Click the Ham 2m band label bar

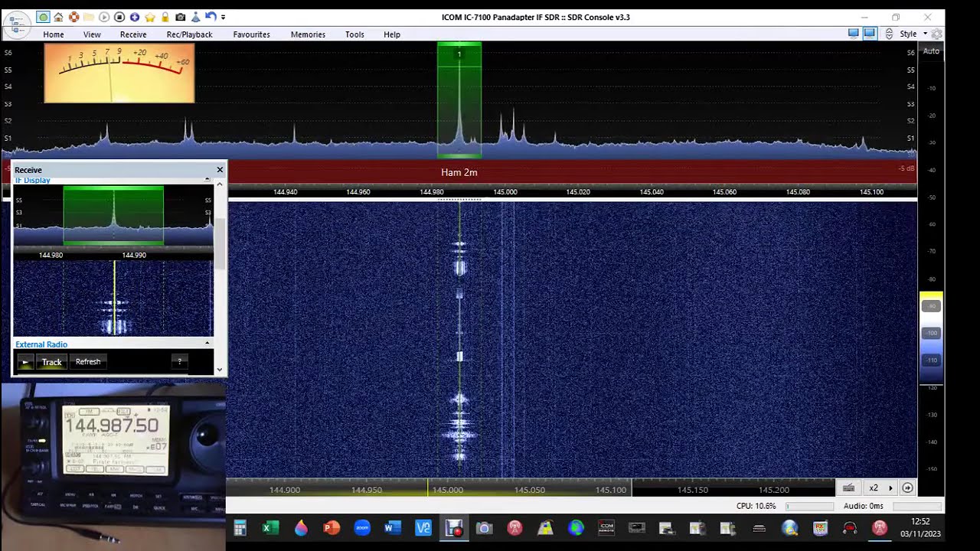(x=459, y=172)
